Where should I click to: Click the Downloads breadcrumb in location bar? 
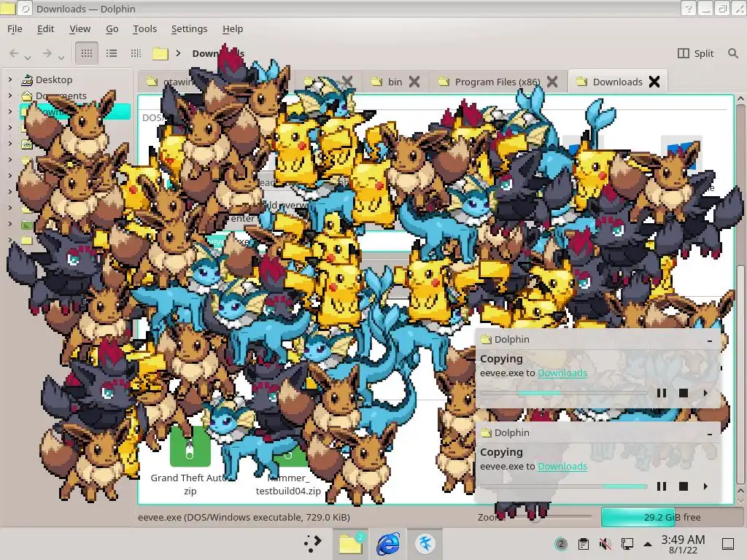point(218,53)
